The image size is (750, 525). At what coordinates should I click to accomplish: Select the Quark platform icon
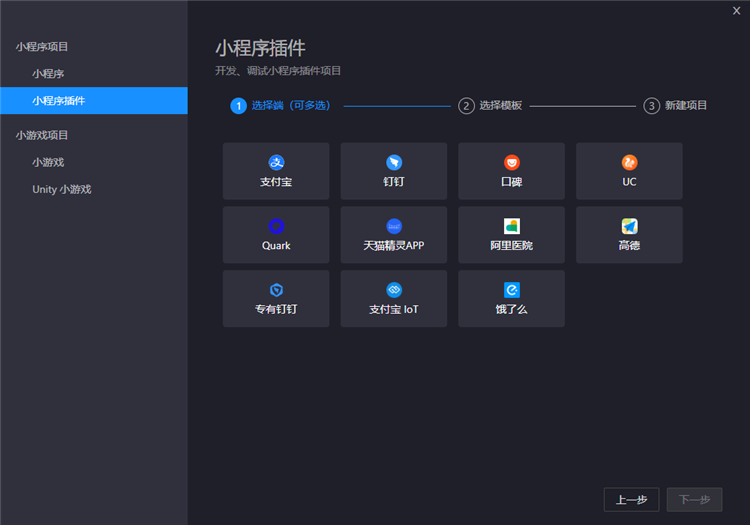276,227
